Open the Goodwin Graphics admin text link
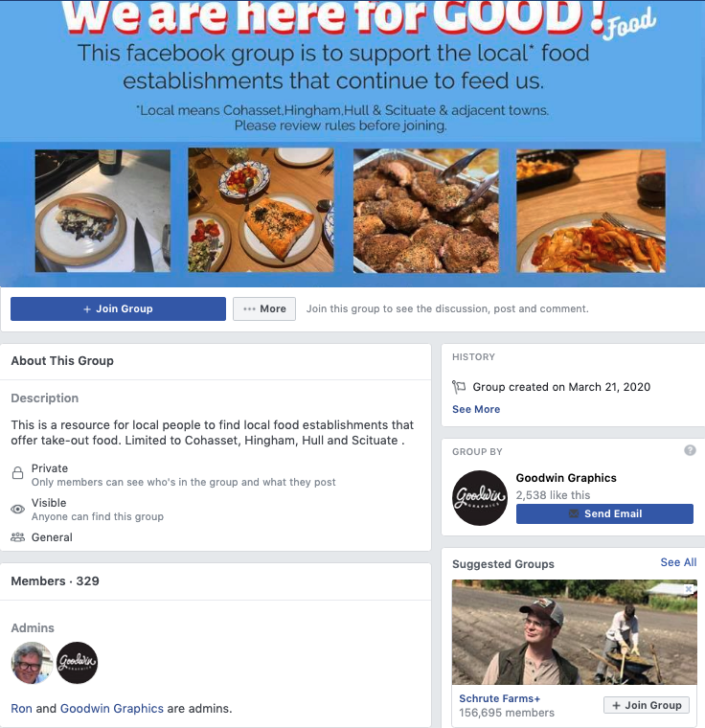The image size is (705, 728). click(x=112, y=709)
